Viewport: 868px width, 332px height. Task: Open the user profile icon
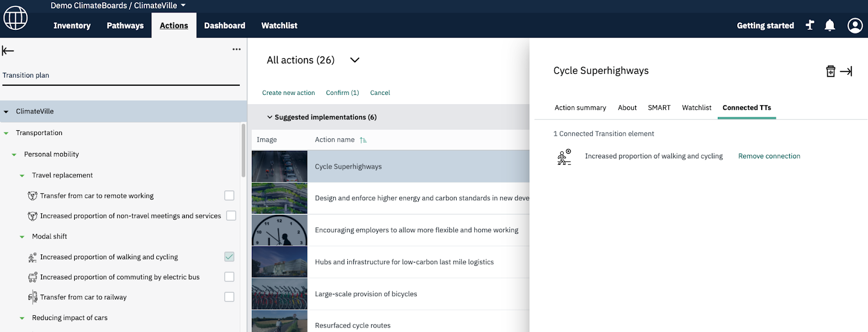tap(854, 25)
